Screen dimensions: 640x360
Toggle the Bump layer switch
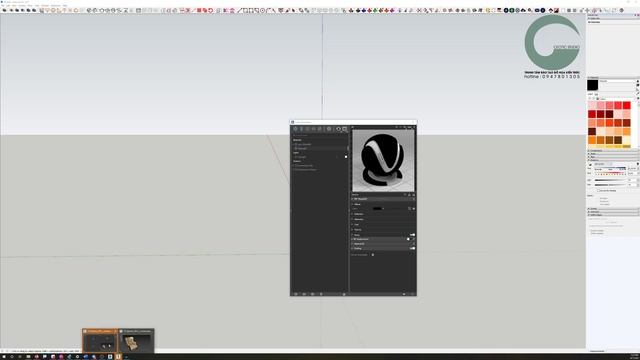click(x=413, y=235)
